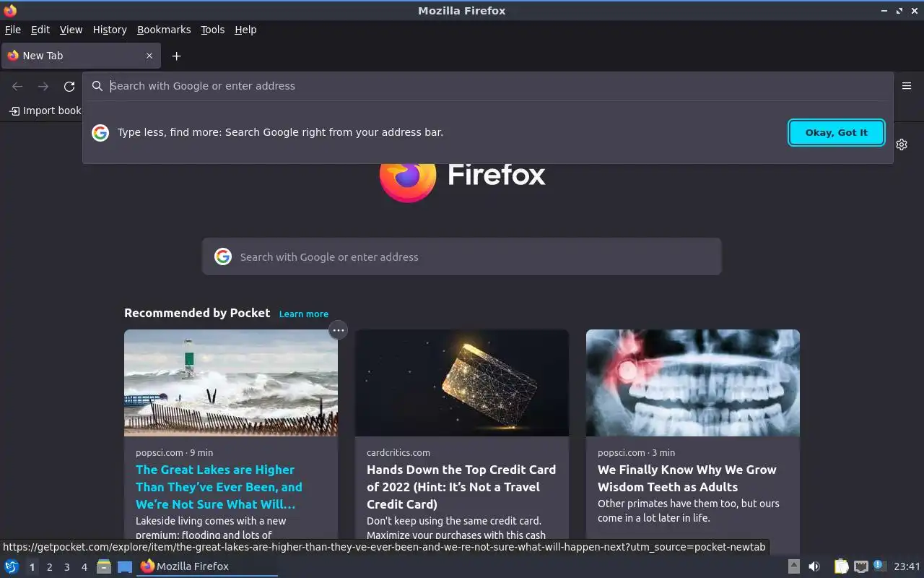Click the popsci.com · 3 min label
The height and width of the screenshot is (578, 924).
click(x=636, y=452)
